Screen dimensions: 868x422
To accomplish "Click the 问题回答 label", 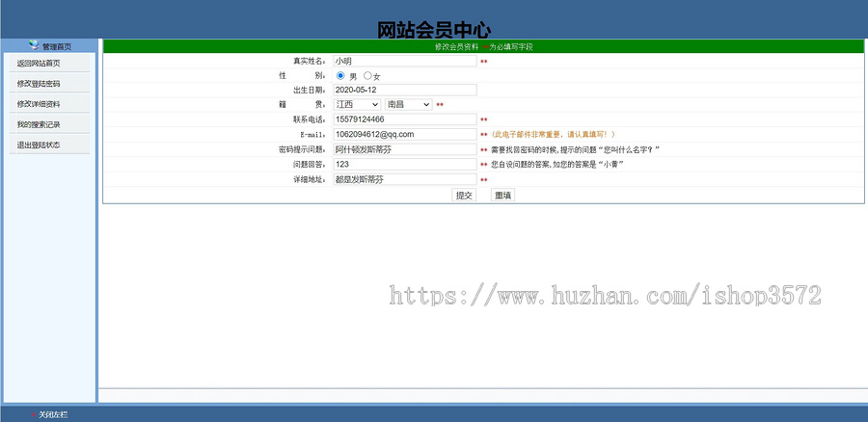I will tap(310, 164).
